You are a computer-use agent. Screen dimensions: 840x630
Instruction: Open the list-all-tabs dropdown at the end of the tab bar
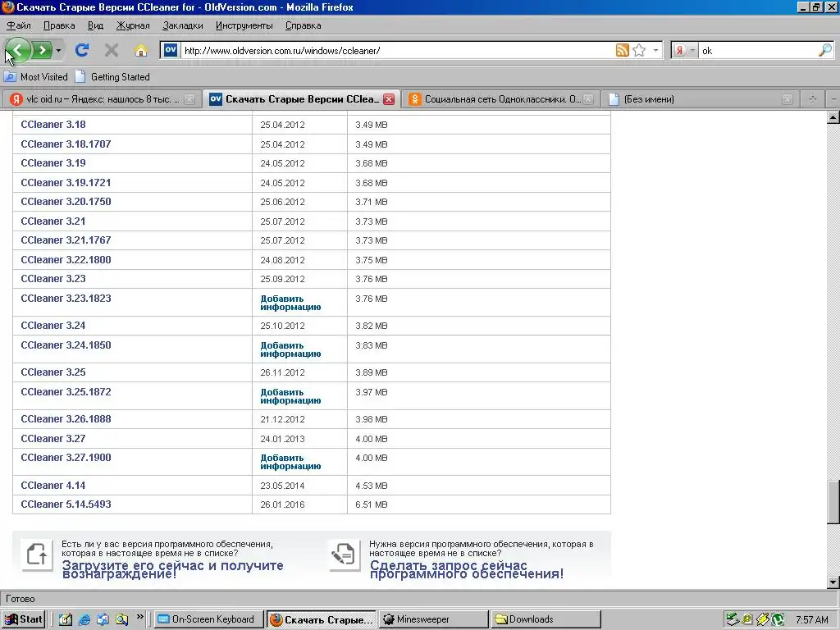[x=833, y=99]
